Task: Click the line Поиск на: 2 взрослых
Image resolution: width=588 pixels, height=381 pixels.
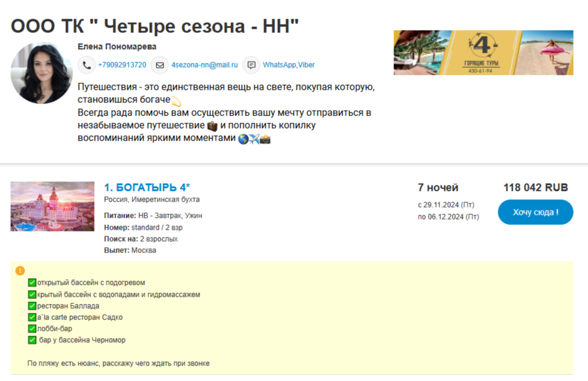Action: 141,239
